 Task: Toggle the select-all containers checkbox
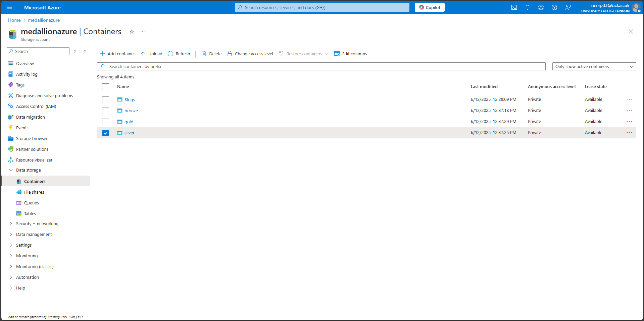[x=105, y=87]
